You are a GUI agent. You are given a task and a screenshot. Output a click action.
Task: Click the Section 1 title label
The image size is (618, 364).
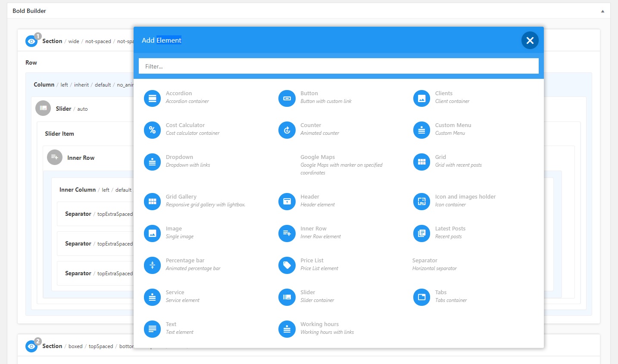click(x=52, y=41)
